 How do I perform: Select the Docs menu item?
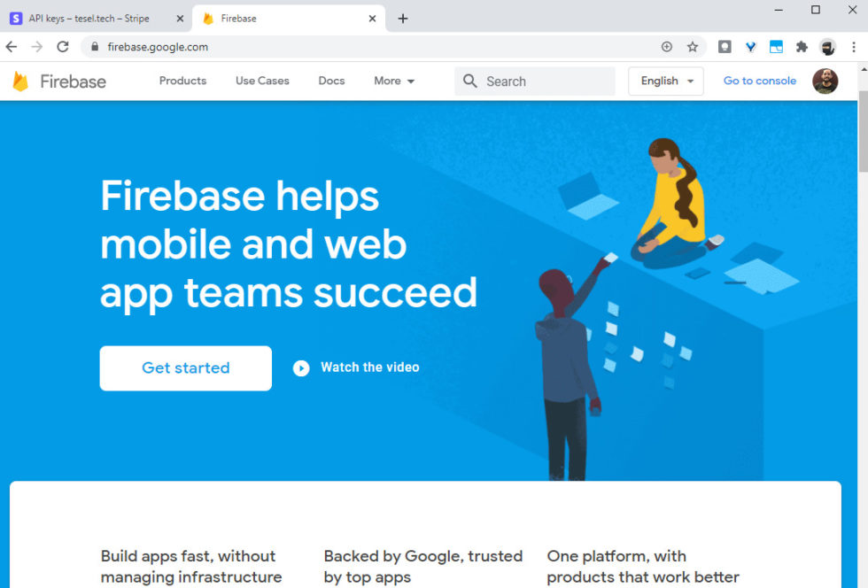(x=331, y=81)
